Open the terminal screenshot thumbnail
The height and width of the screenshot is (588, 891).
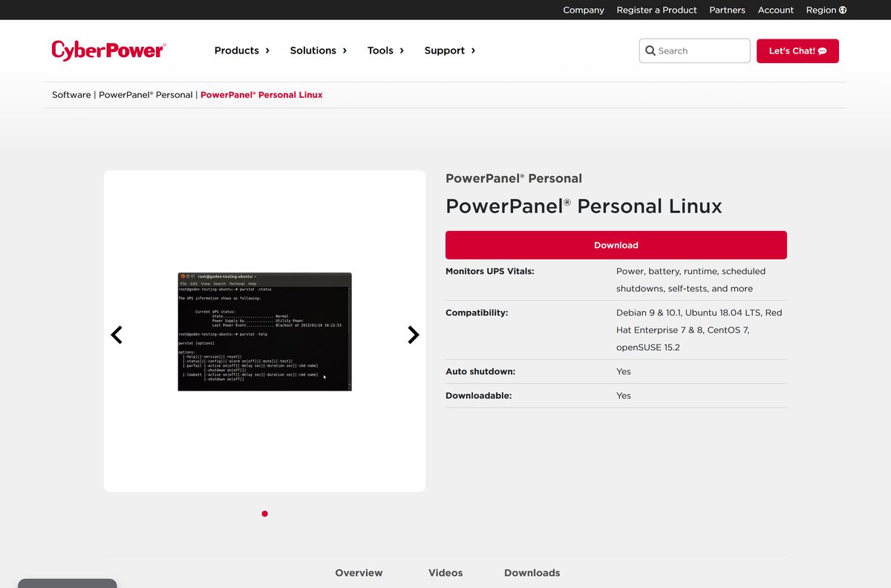click(x=264, y=332)
